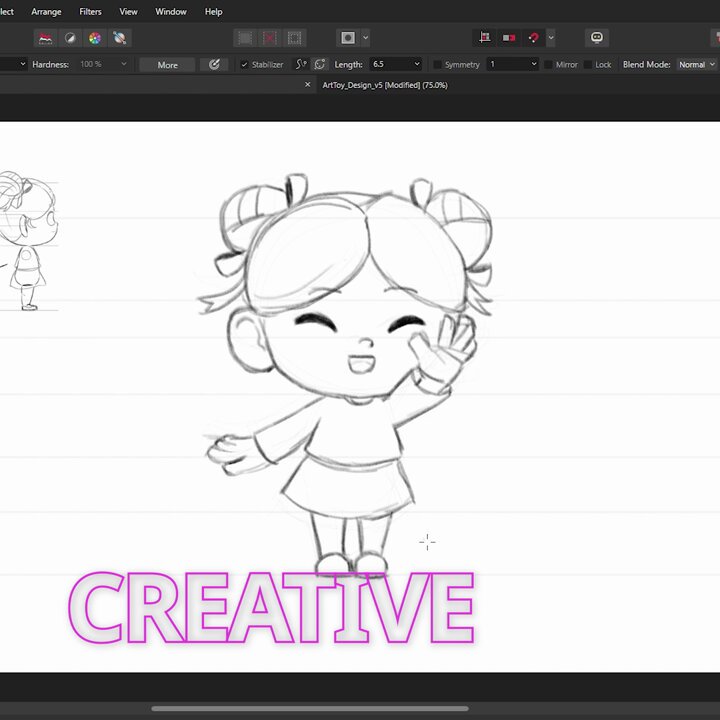Click the Deselect icon with red X

point(270,38)
